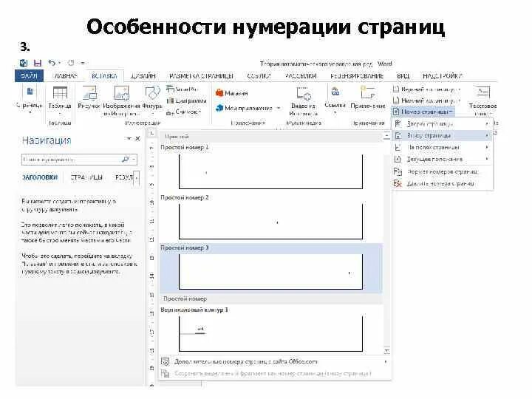The image size is (532, 399).
Task: Insert SmartArt graphic
Action: coord(183,89)
